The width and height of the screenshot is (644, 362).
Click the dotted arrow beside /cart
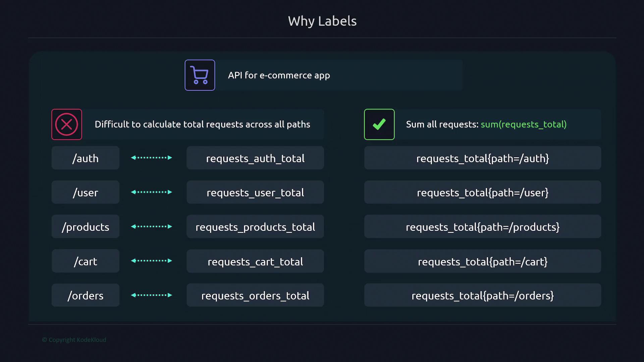pos(151,261)
